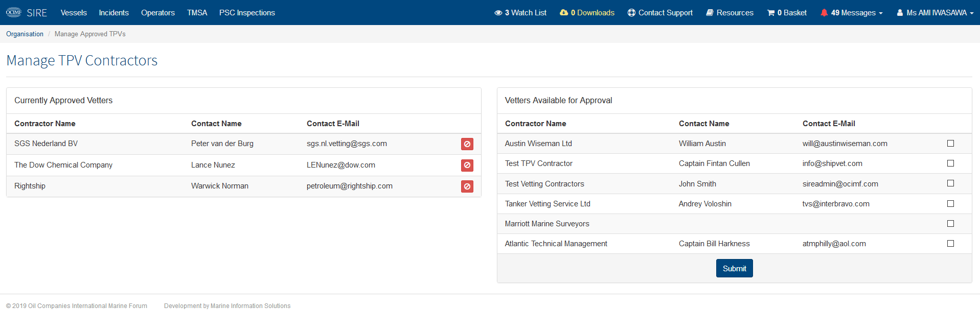Click the Resources book icon
The width and height of the screenshot is (980, 330).
tap(710, 13)
